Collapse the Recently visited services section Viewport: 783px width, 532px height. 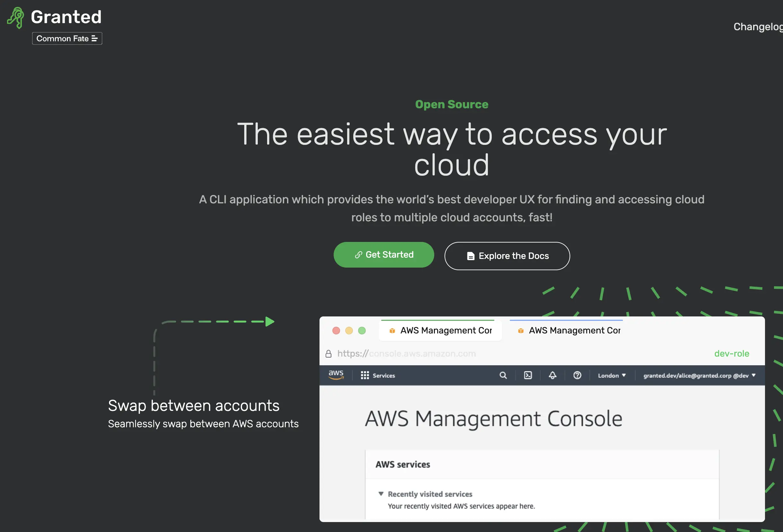tap(381, 494)
